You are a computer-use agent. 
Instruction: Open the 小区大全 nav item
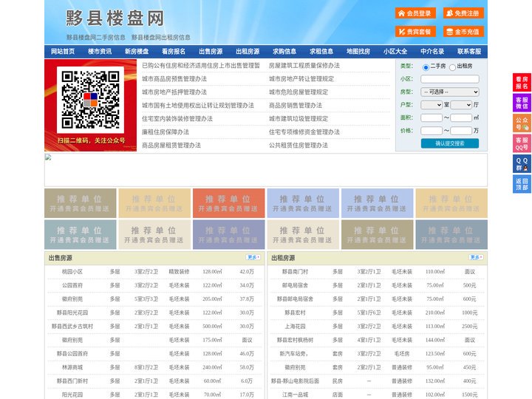[x=395, y=52]
